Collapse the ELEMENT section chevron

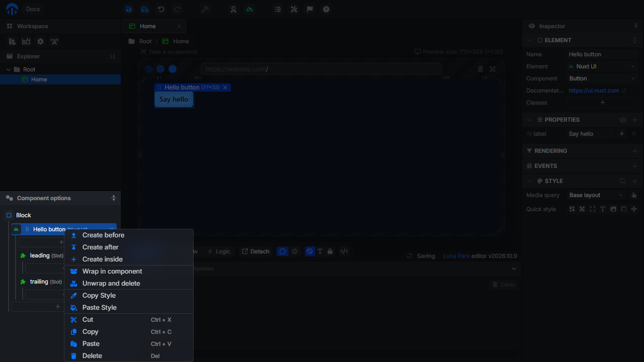click(x=529, y=40)
